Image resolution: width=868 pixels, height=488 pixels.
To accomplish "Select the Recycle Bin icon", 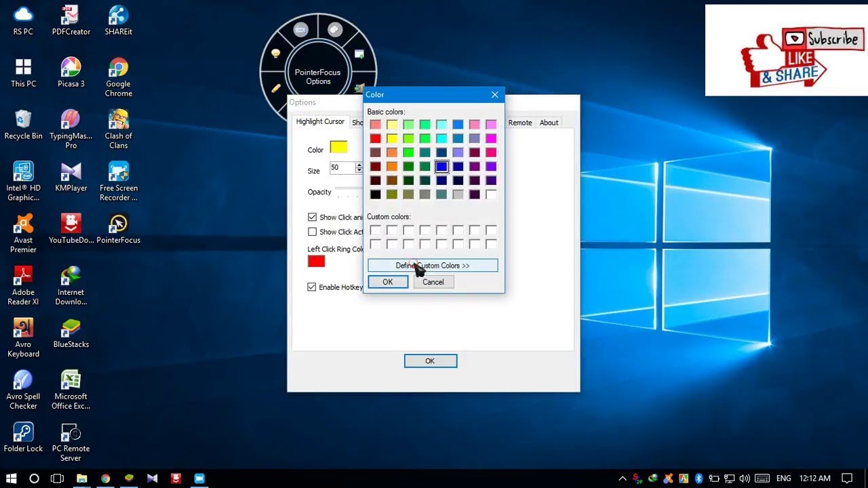I will (23, 125).
